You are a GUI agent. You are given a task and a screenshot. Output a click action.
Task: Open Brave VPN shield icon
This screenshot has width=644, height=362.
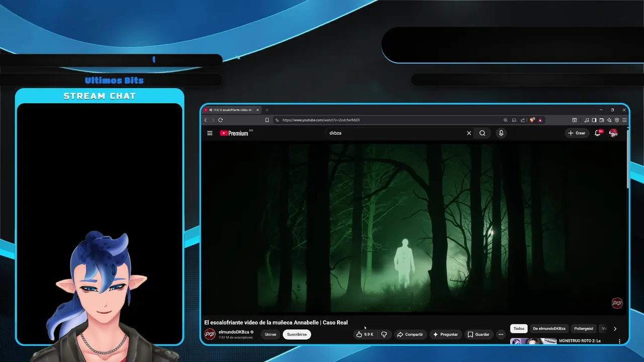click(x=617, y=120)
